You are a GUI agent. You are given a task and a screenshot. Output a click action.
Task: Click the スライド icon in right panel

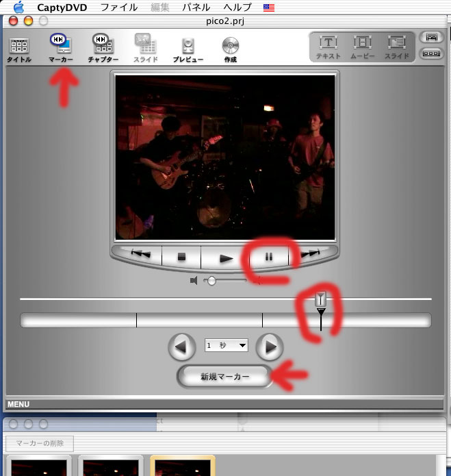(396, 45)
